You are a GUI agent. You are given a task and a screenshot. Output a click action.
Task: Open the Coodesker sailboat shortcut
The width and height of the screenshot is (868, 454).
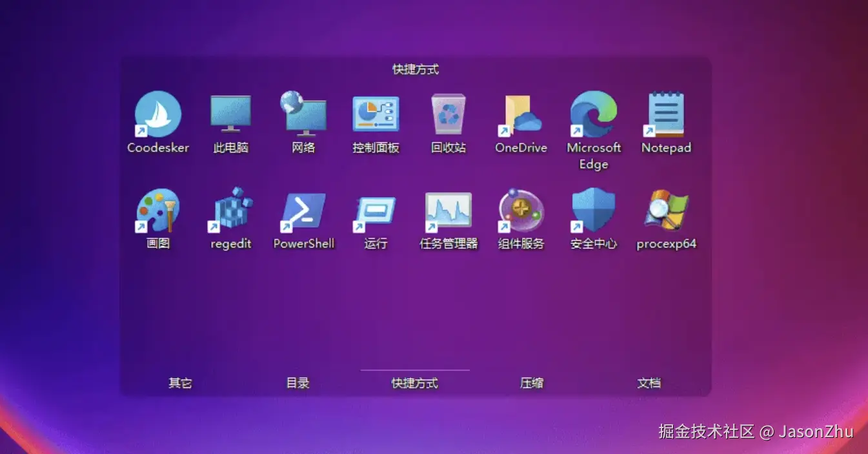(x=158, y=114)
